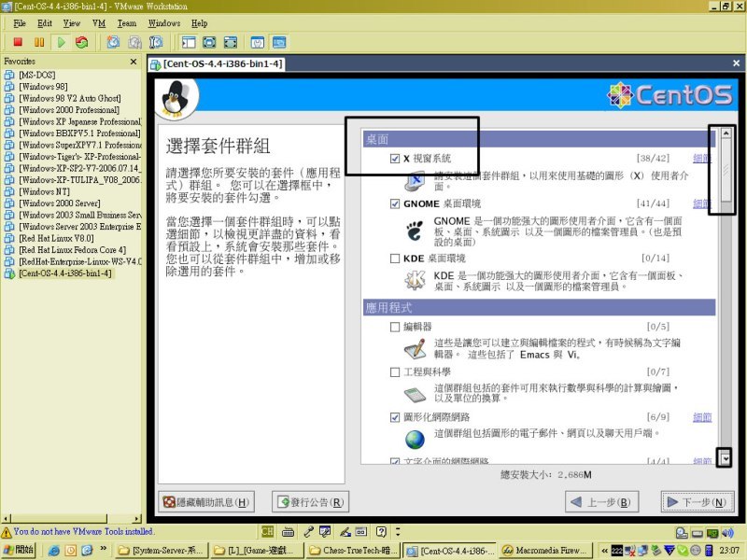This screenshot has width=747, height=560.
Task: Close the Favorites panel
Action: pos(134,62)
